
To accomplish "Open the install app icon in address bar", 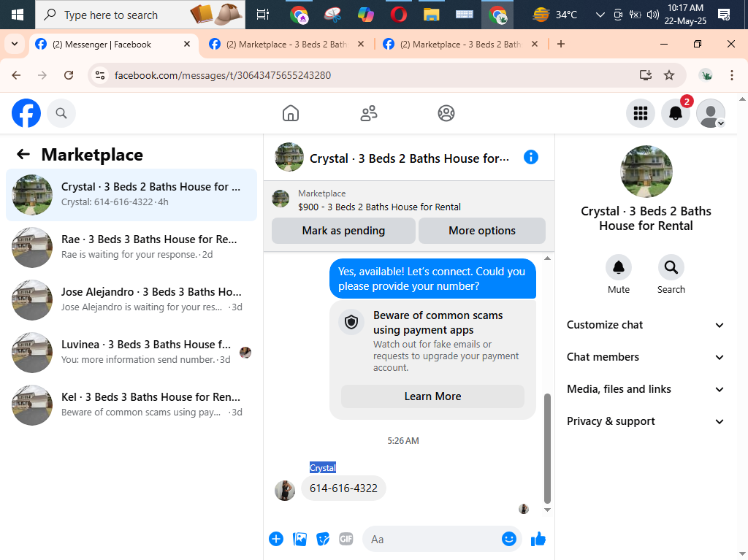I will point(646,75).
